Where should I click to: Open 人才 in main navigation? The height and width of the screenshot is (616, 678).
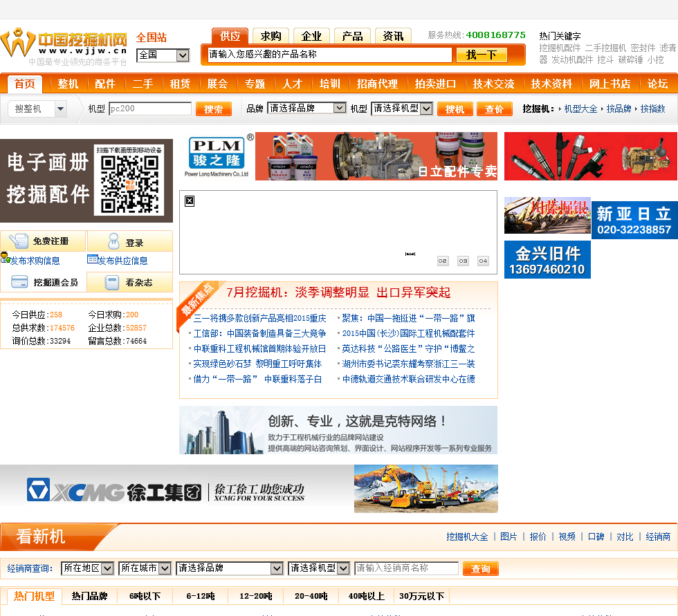[x=292, y=84]
